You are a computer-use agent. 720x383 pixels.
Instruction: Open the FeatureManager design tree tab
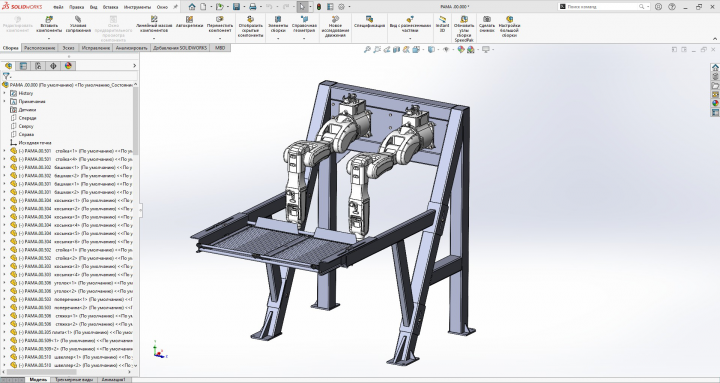(8, 66)
